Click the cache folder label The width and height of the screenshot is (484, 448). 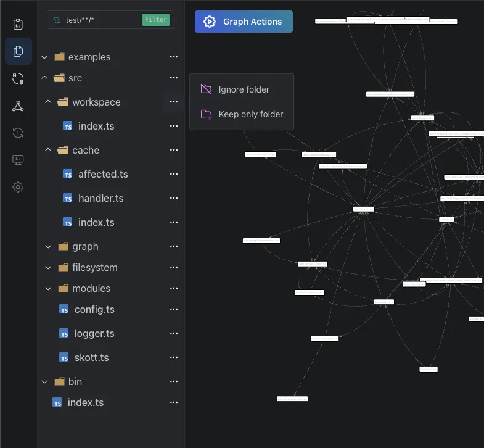pos(86,150)
